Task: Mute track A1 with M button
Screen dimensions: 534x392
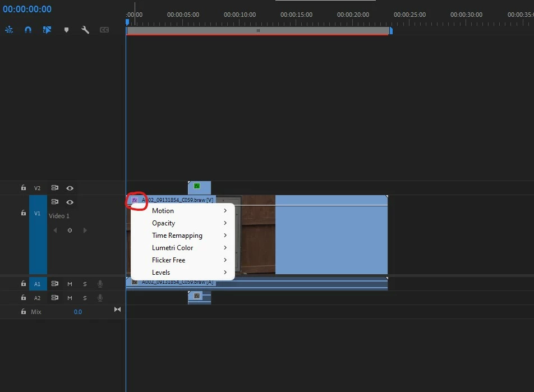Action: (x=70, y=284)
